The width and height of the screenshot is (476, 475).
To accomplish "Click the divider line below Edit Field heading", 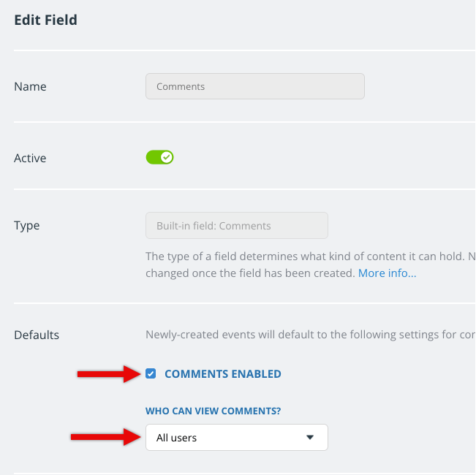I will click(x=245, y=50).
